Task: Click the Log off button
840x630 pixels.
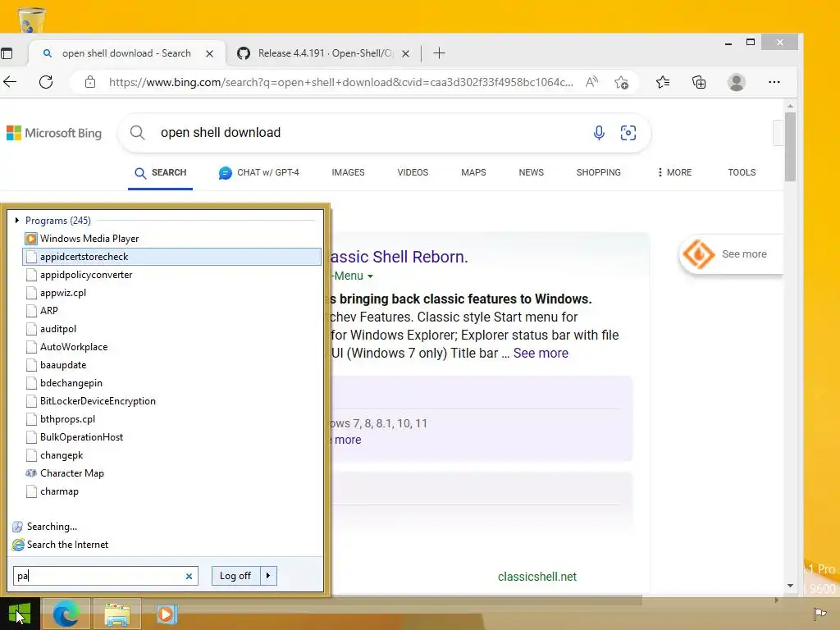Action: (x=235, y=576)
